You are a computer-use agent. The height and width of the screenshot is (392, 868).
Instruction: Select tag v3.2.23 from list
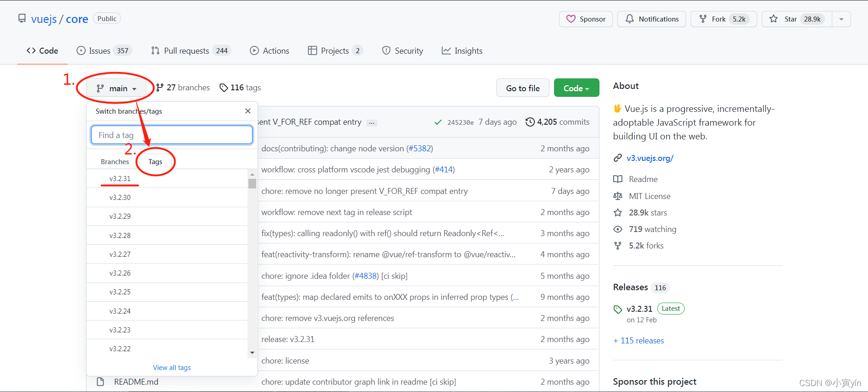[167, 330]
